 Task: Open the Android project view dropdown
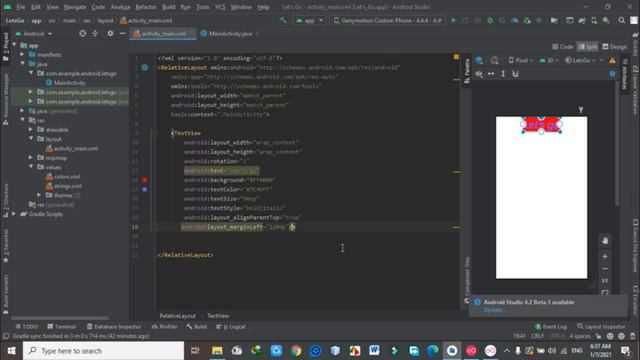(x=34, y=33)
